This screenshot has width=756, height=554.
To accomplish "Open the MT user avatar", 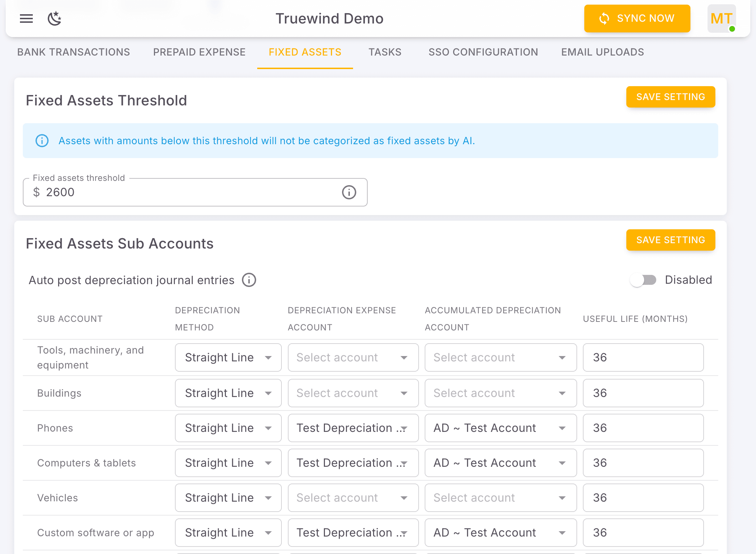I will (x=721, y=19).
